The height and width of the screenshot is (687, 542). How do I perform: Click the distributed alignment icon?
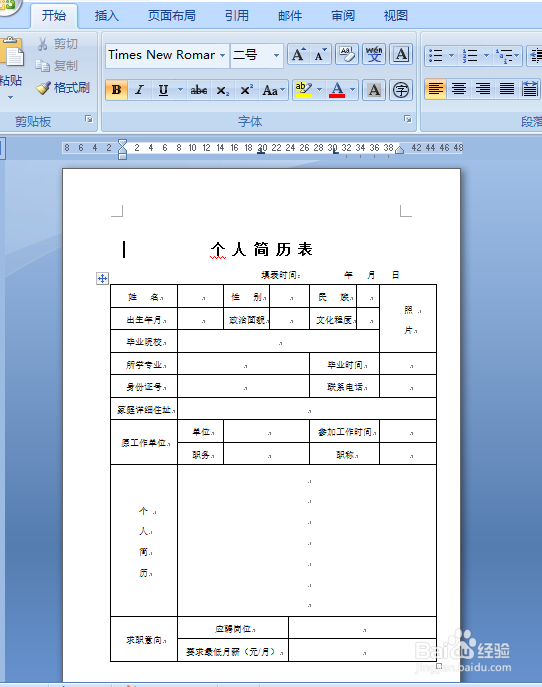pyautogui.click(x=530, y=89)
